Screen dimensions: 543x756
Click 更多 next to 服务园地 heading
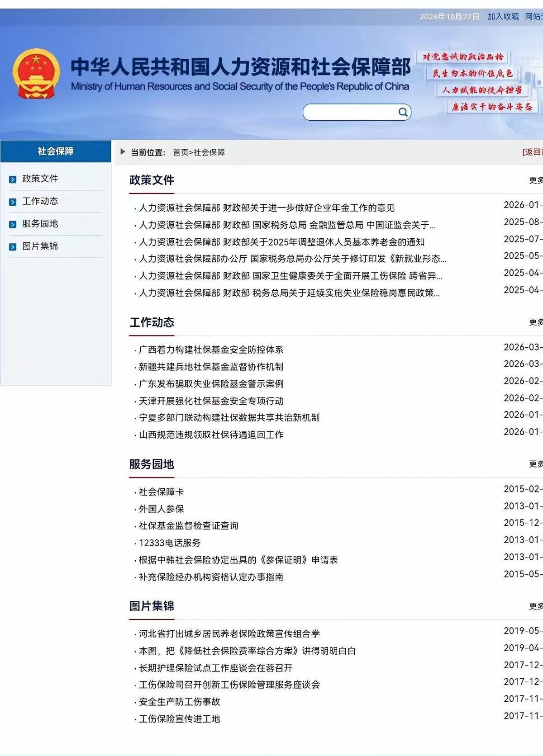(x=536, y=464)
